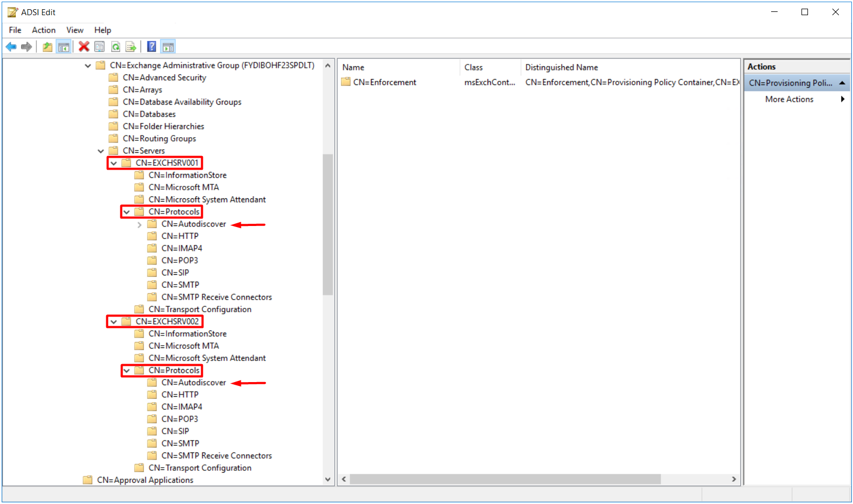This screenshot has height=504, width=853.
Task: Select msExchCont... class cell of CN=Enforcement
Action: click(x=490, y=82)
